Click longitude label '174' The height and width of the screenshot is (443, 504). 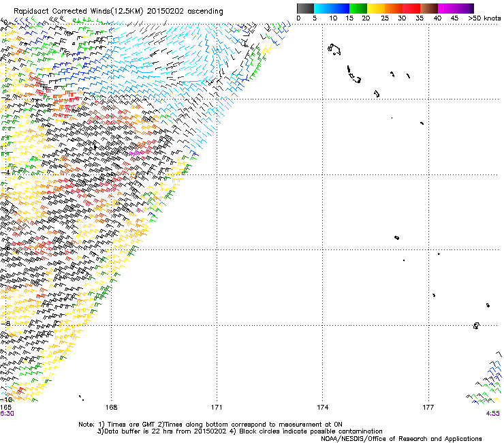tap(322, 408)
